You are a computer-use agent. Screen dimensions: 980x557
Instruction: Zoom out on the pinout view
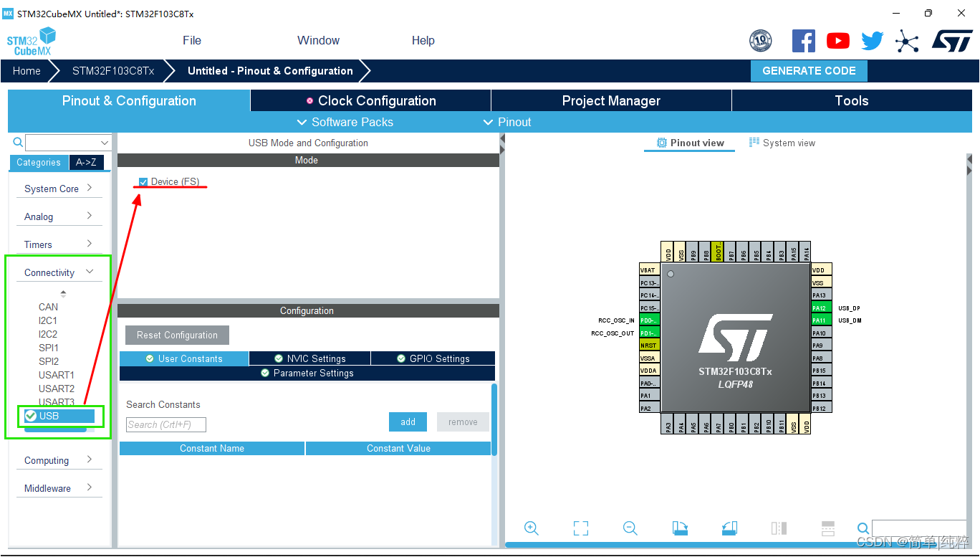click(x=630, y=528)
